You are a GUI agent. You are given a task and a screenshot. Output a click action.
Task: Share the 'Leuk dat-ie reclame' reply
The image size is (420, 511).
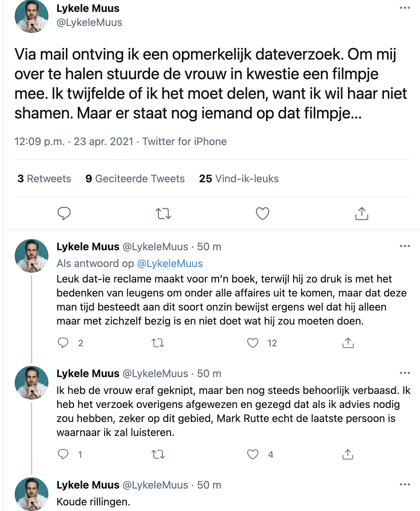(x=348, y=343)
